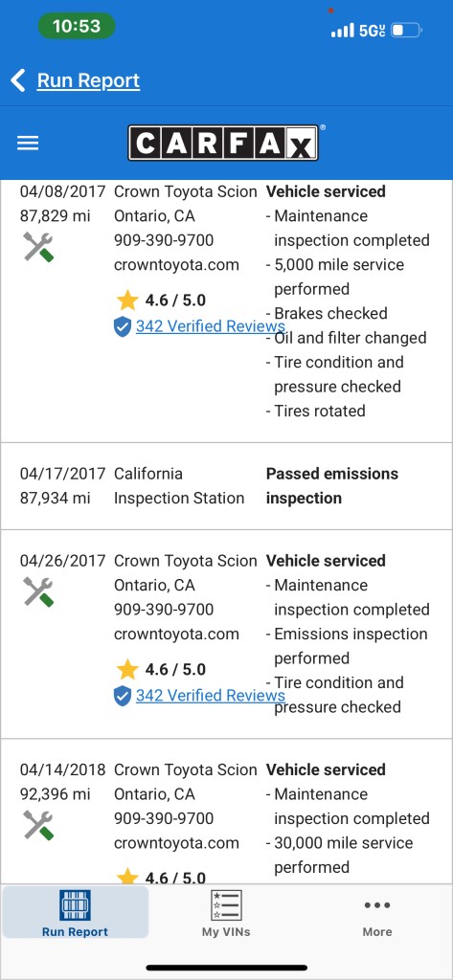
Task: Tap the verified shield icon in 04/26/2017 entry
Action: 123,696
